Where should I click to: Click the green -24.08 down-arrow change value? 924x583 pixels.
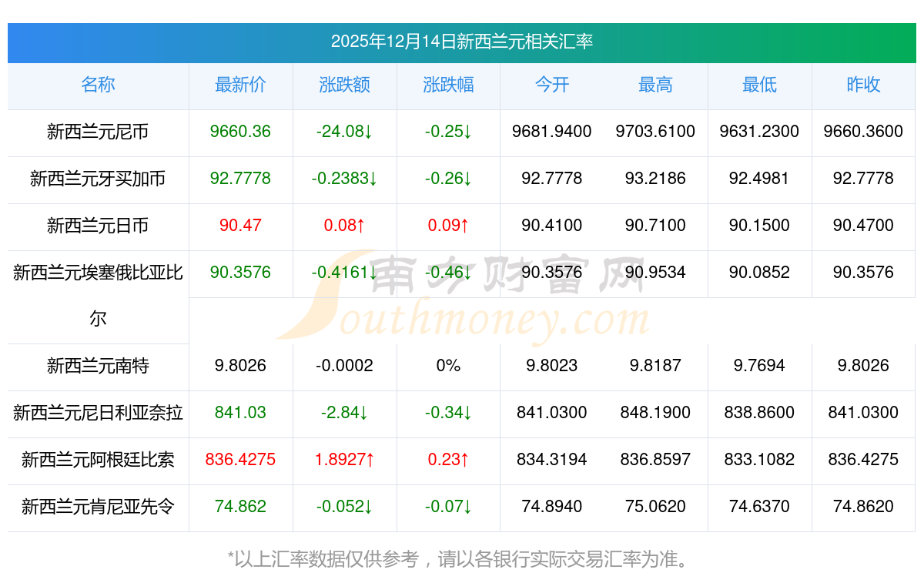tap(344, 132)
